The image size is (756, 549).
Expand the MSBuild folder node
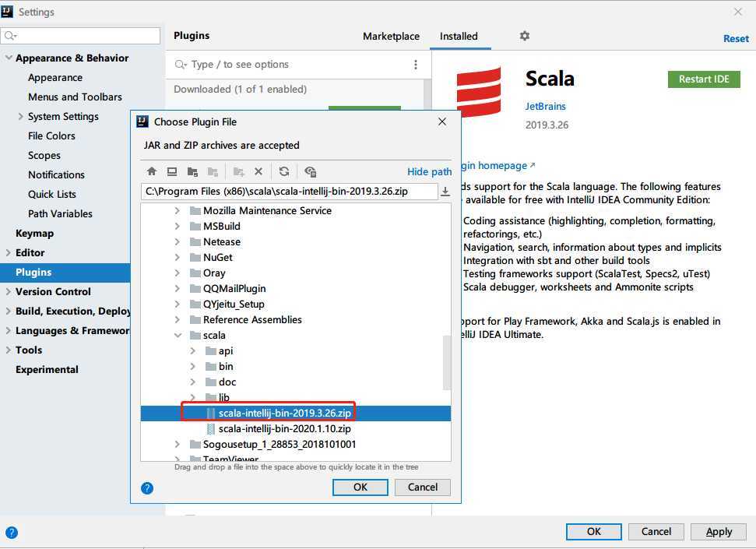[178, 226]
